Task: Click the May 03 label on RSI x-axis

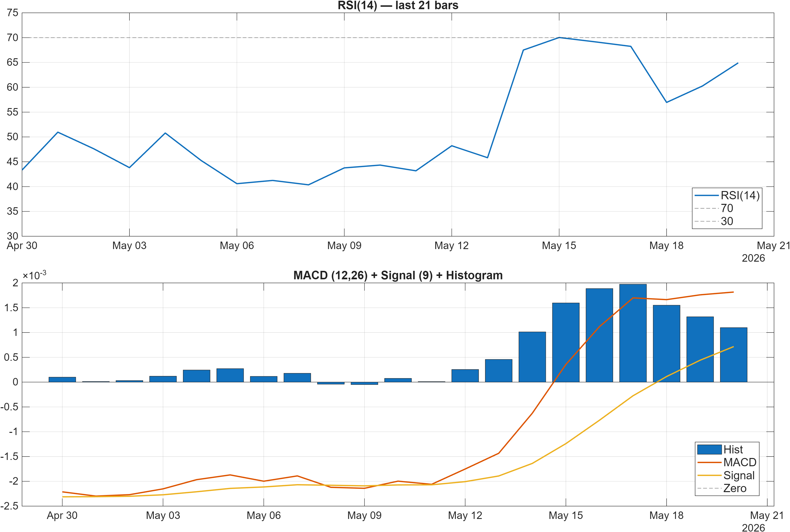Action: point(129,246)
